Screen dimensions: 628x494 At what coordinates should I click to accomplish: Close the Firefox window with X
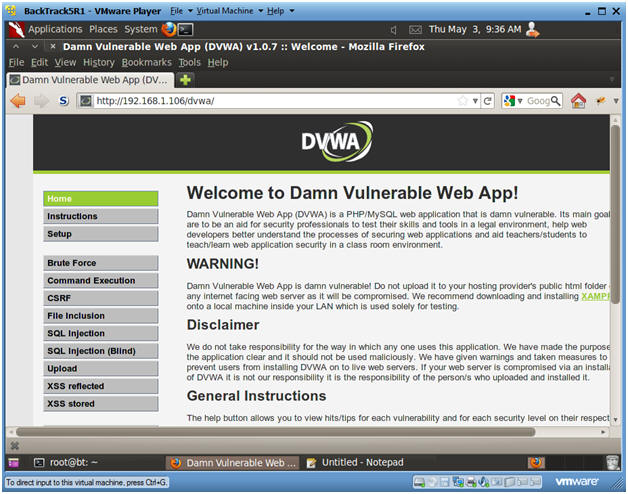(x=52, y=46)
